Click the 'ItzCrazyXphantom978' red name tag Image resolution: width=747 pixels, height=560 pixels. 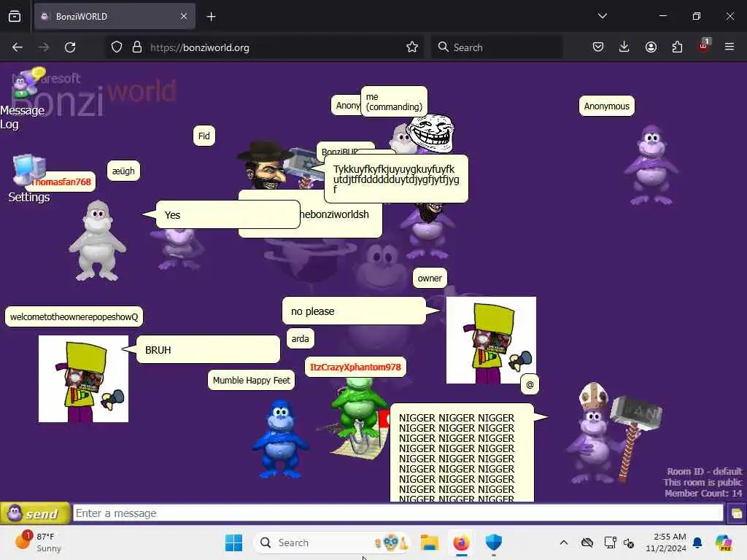355,367
